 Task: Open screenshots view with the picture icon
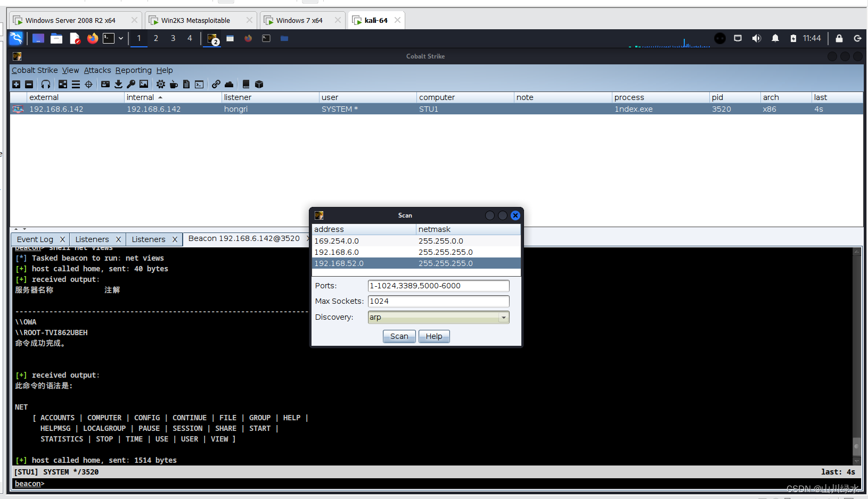(144, 84)
